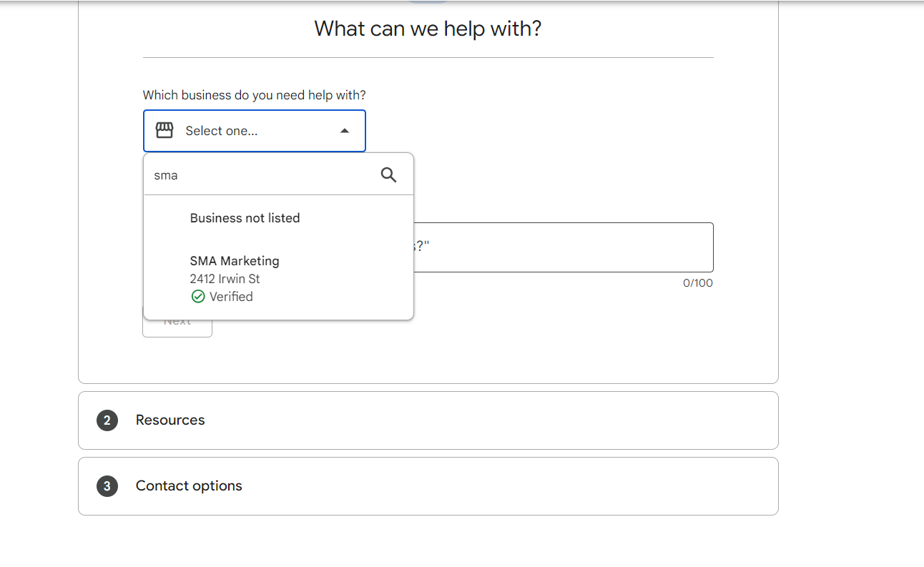Expand the Contact options section
This screenshot has height=567, width=924.
[428, 486]
